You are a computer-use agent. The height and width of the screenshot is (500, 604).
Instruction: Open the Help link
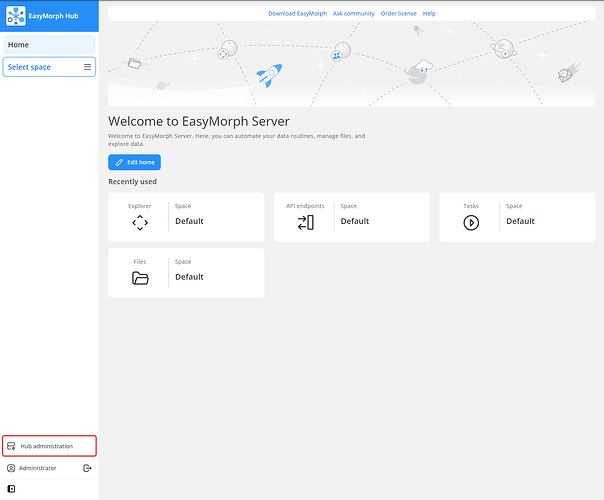tap(429, 13)
